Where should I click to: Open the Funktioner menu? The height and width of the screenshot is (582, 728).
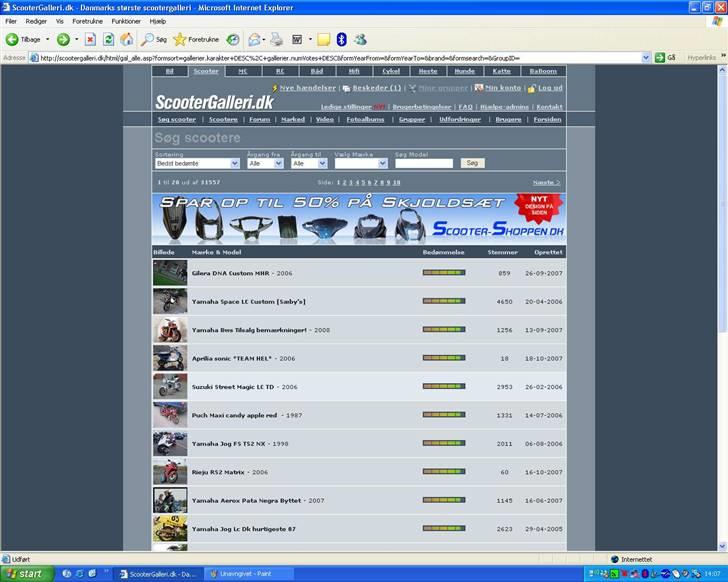(126, 20)
